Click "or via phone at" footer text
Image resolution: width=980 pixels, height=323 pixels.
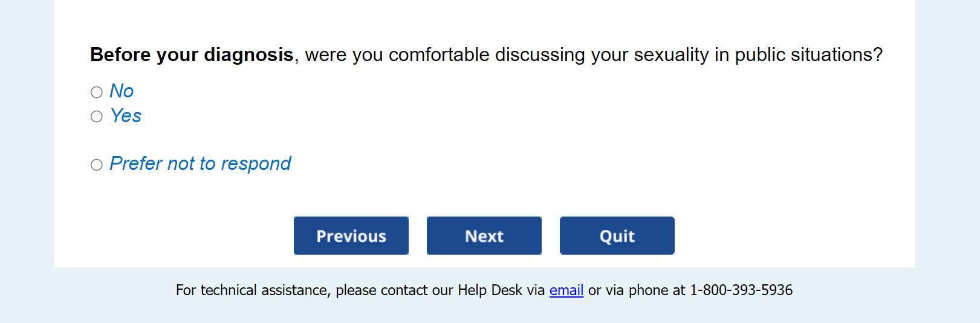[637, 290]
